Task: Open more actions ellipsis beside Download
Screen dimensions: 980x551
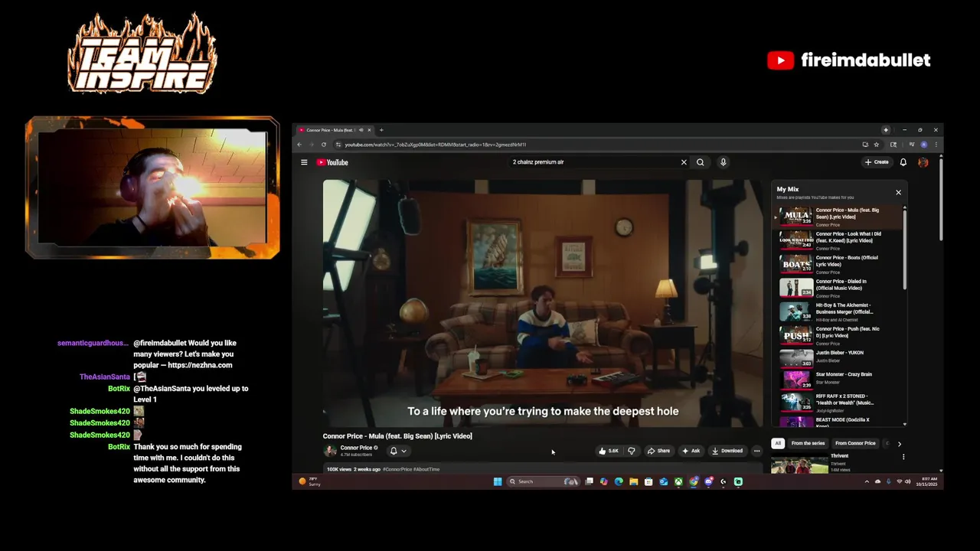Action: coord(756,451)
